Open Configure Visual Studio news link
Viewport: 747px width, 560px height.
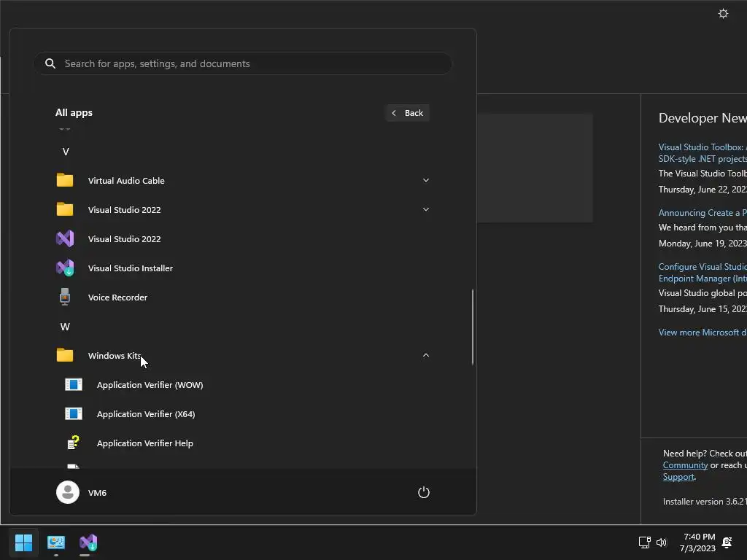tap(703, 273)
